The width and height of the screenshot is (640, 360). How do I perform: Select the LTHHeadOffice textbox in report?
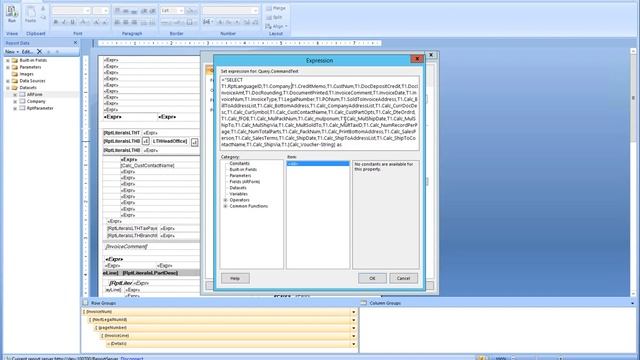pyautogui.click(x=170, y=141)
